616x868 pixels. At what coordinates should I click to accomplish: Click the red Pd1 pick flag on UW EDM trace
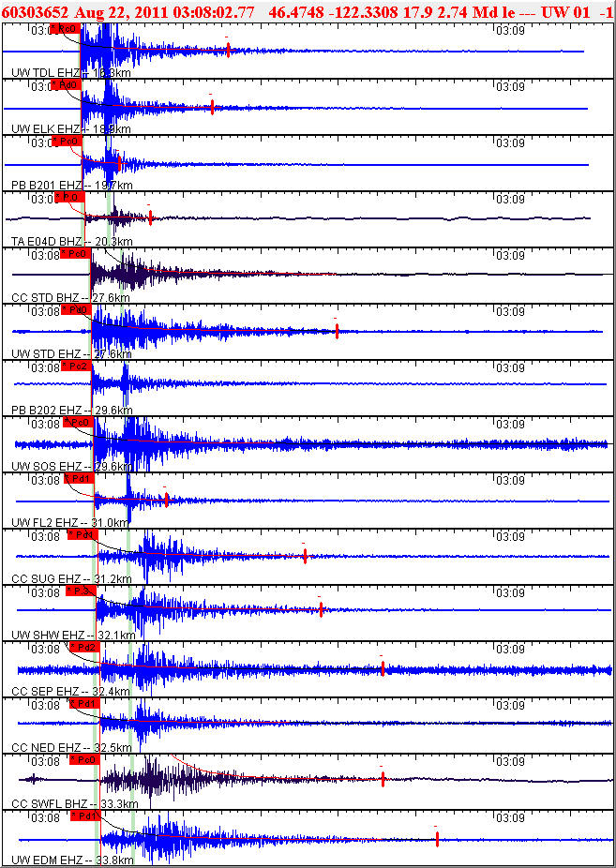[85, 816]
